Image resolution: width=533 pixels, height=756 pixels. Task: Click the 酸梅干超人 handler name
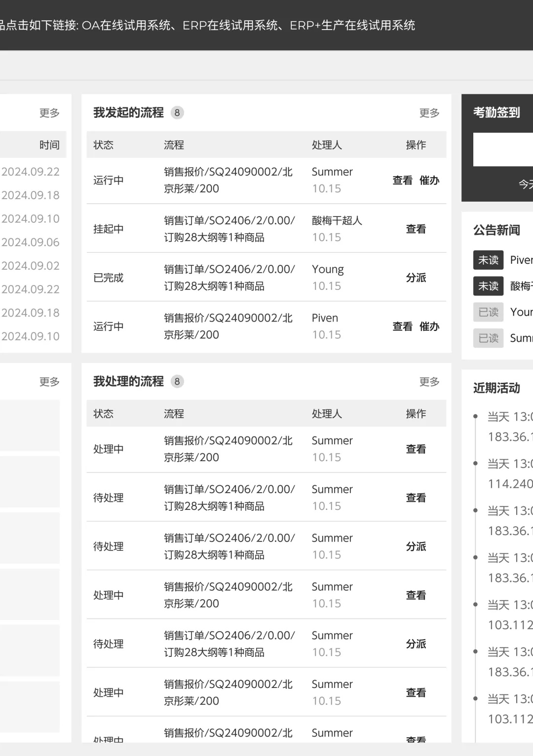337,220
